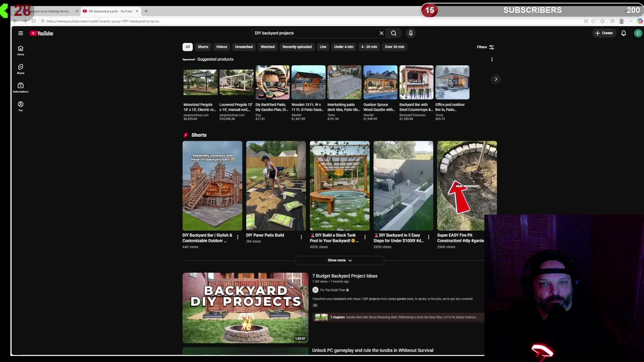Select the Over 20 min chip

[394, 47]
